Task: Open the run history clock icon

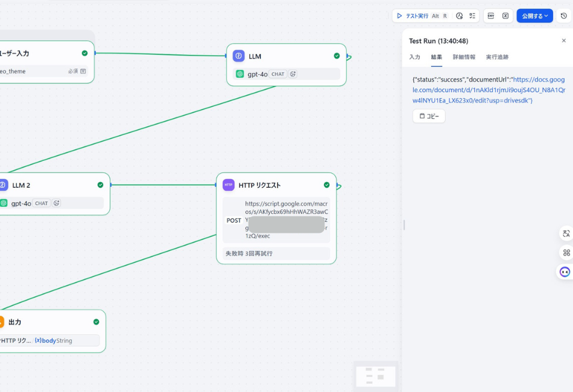Action: tap(460, 16)
